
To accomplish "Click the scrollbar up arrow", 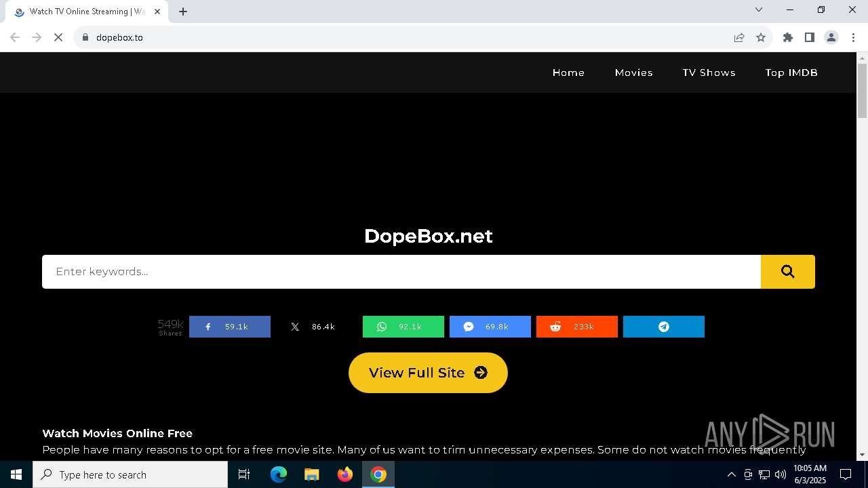I will point(863,58).
